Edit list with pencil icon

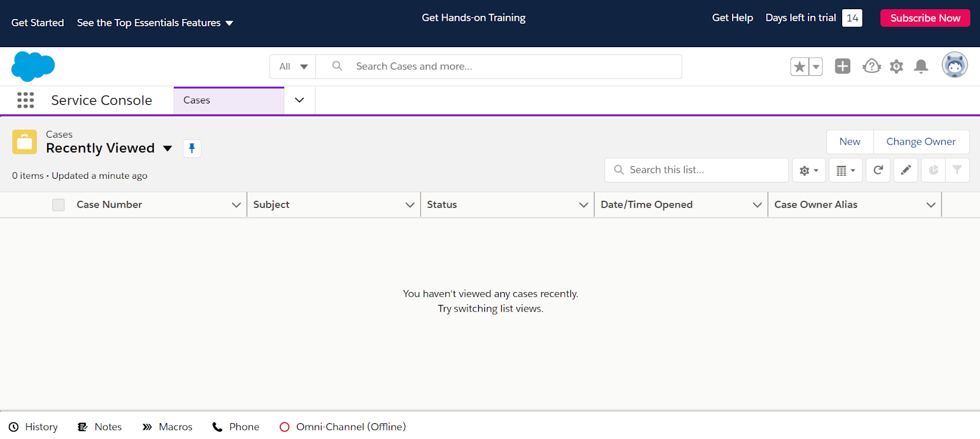click(905, 170)
